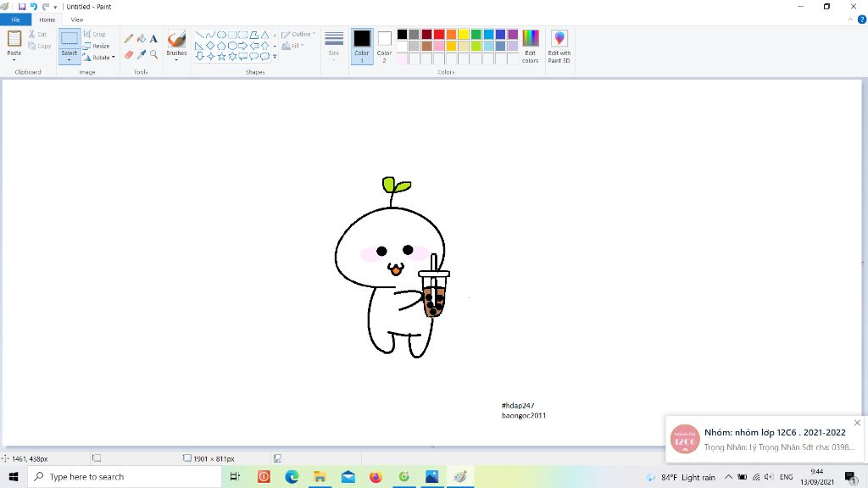The width and height of the screenshot is (868, 488).
Task: Choose the Line shape
Action: [x=199, y=35]
